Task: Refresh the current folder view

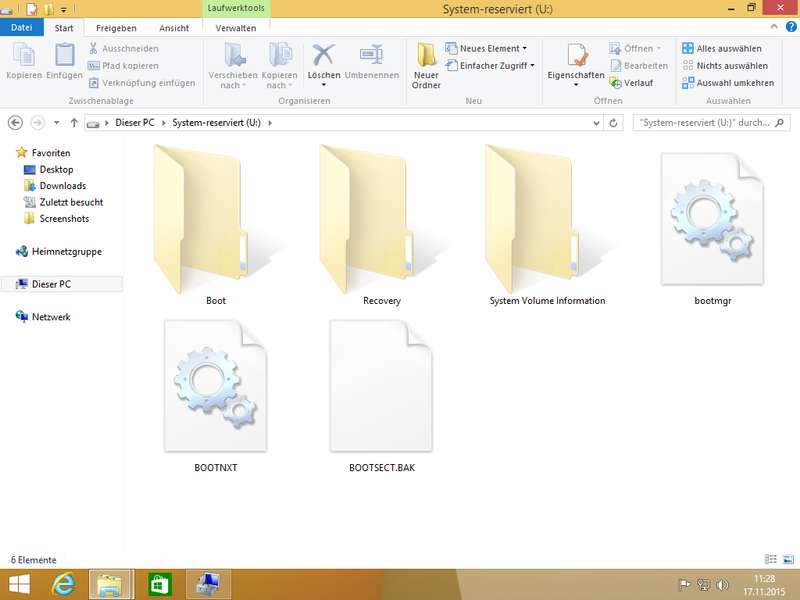Action: tap(616, 123)
